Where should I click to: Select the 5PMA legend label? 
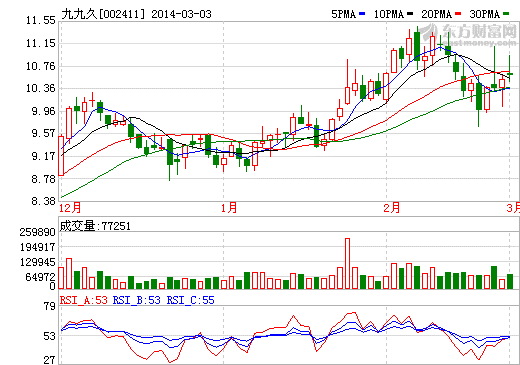click(x=344, y=14)
